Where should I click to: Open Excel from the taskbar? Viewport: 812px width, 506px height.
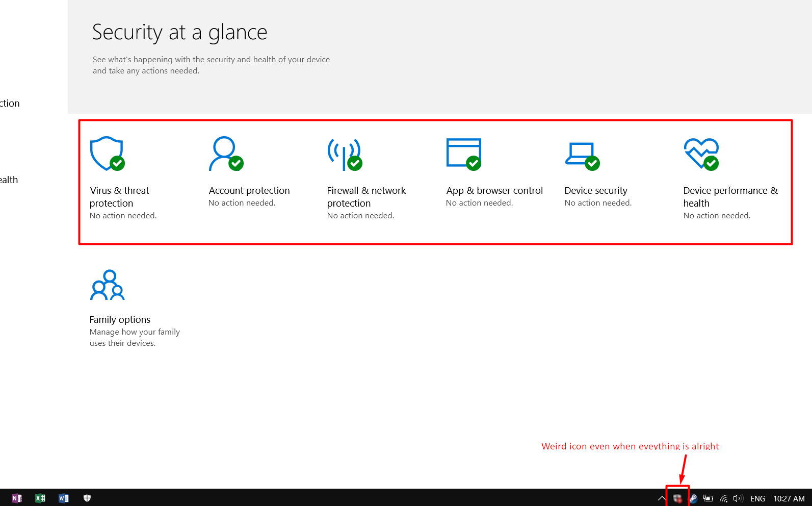point(40,498)
